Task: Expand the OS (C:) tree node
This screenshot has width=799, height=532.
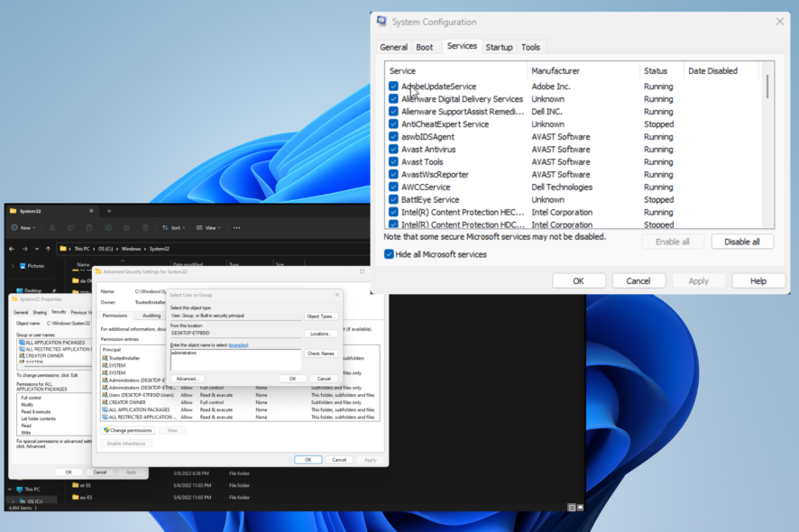Action: pyautogui.click(x=13, y=501)
